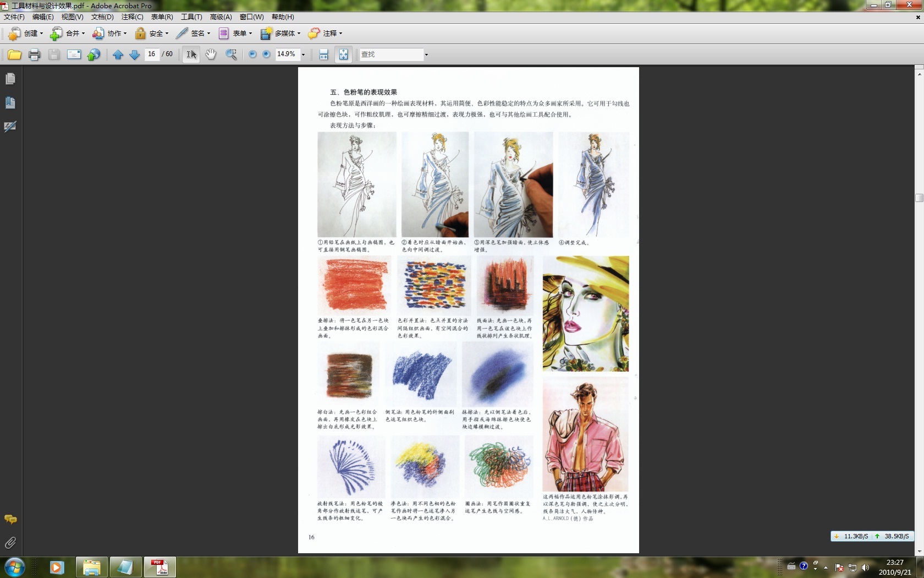Open the Comments panel speech bubble icon

(x=10, y=519)
